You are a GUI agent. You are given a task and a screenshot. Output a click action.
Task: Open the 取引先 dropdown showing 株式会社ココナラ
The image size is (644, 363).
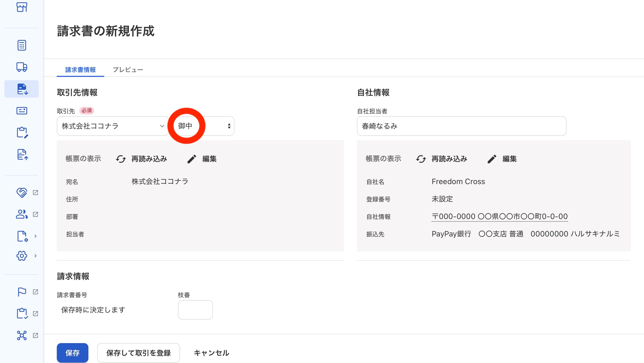coord(112,126)
